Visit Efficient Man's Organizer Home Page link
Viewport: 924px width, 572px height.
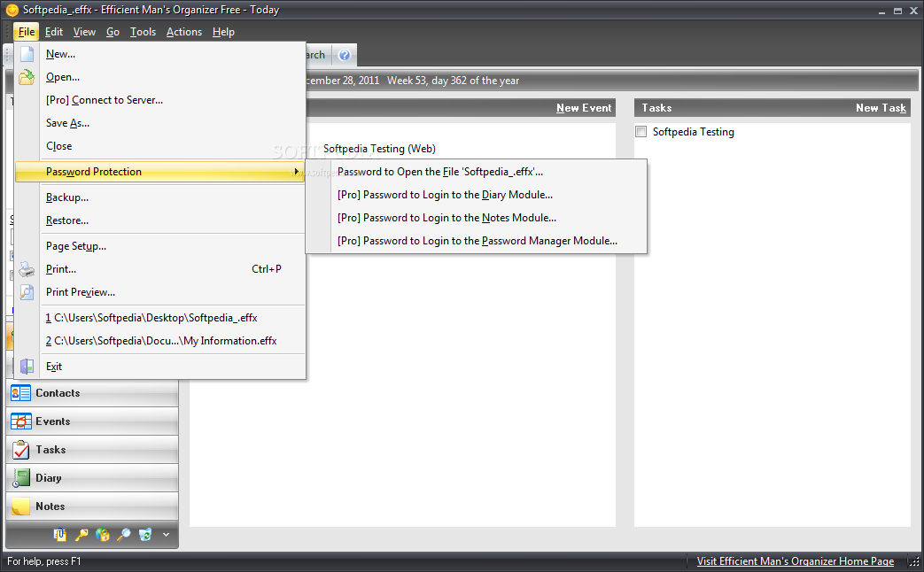tap(795, 561)
